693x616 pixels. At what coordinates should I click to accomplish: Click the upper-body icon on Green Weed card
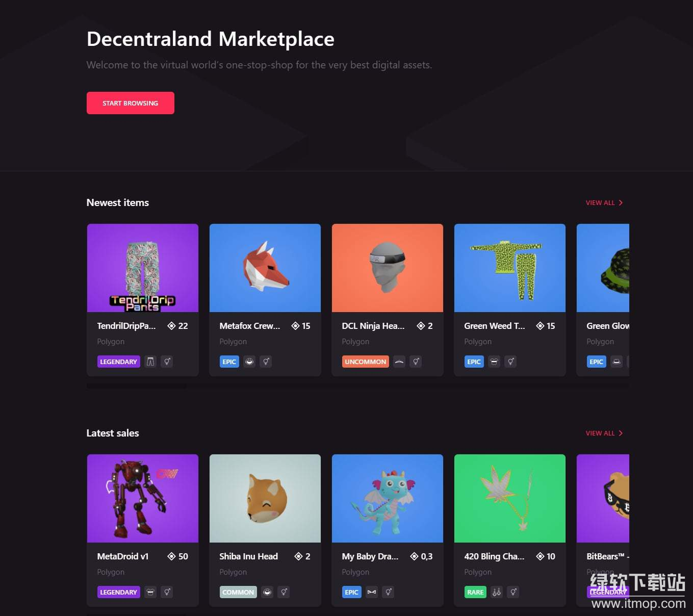tap(494, 362)
